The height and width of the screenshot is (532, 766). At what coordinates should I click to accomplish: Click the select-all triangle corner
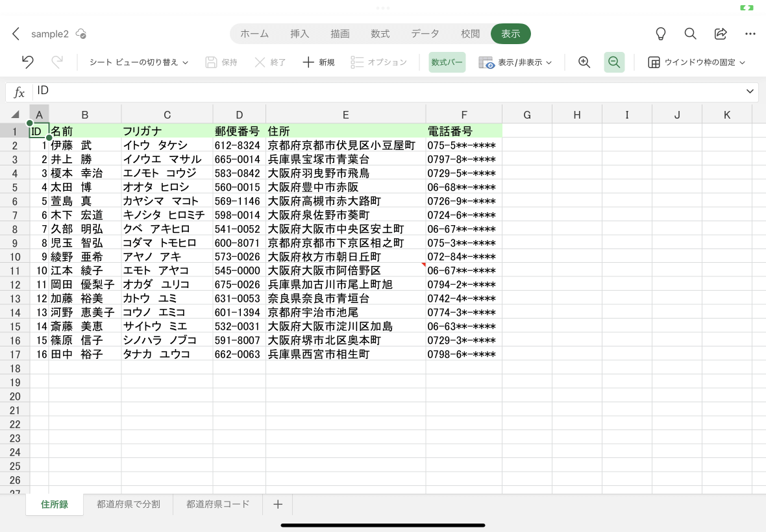tap(15, 115)
